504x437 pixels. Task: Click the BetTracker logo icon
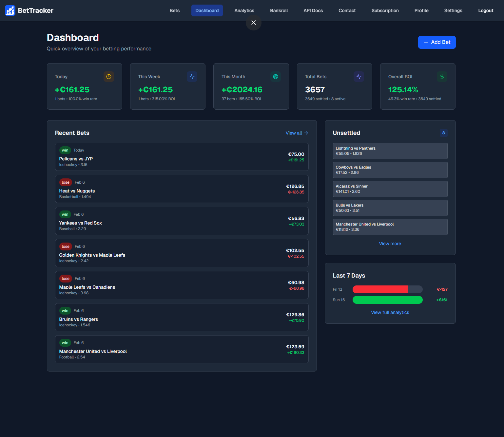pyautogui.click(x=10, y=10)
